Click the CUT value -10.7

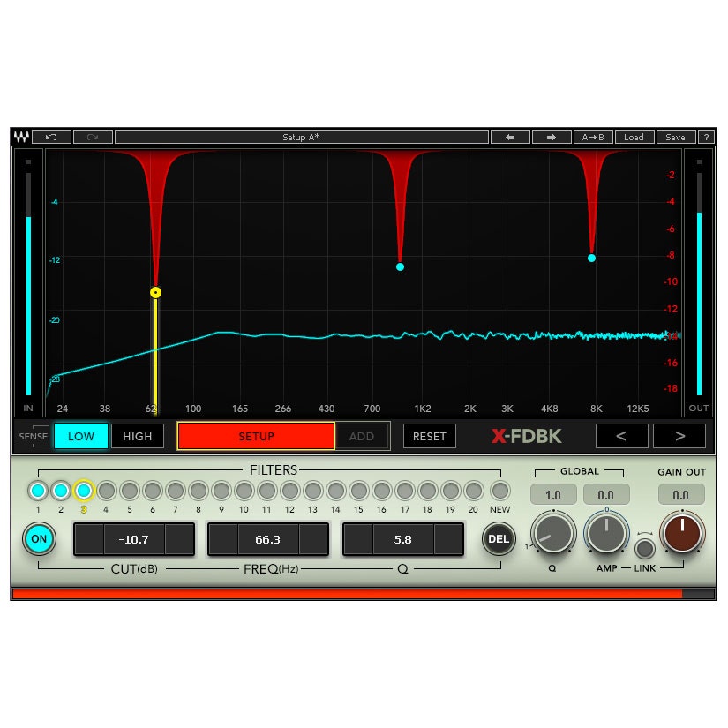[x=134, y=539]
